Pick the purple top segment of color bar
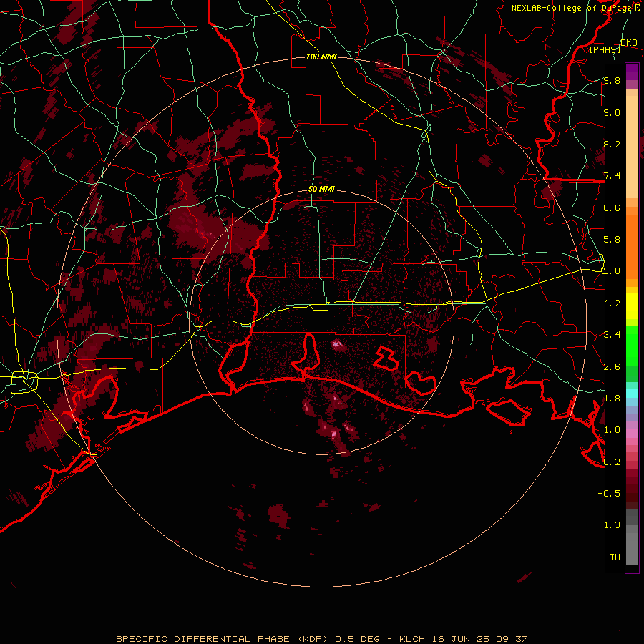Screen dimensions: 644x644 pos(632,72)
